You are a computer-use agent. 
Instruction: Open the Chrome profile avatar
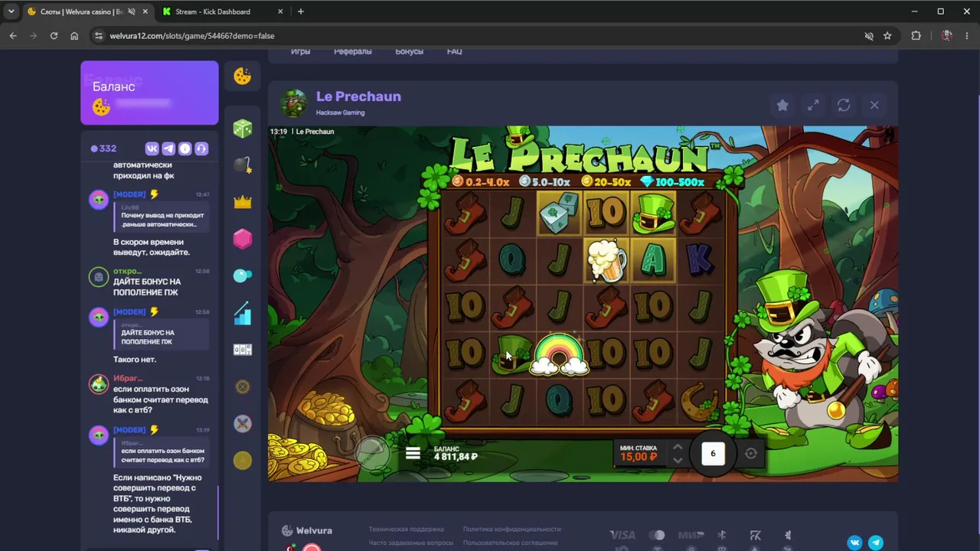947,36
